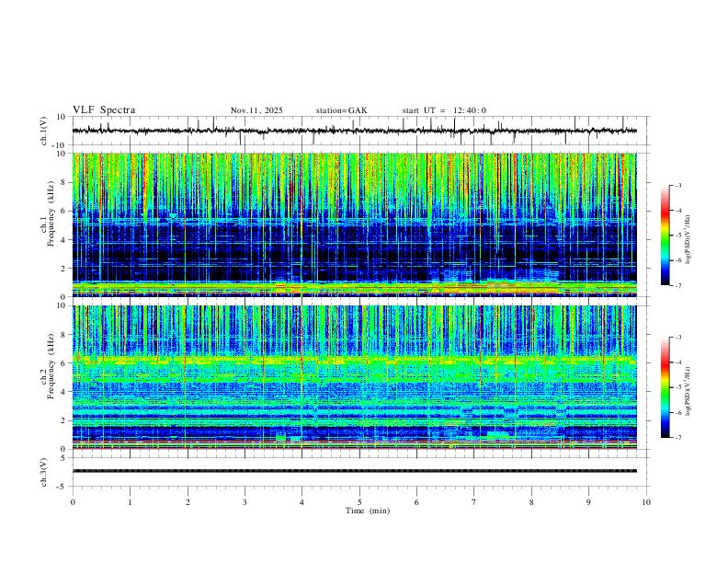728x563 pixels.
Task: Click time axis tick label '5'
Action: pyautogui.click(x=359, y=502)
